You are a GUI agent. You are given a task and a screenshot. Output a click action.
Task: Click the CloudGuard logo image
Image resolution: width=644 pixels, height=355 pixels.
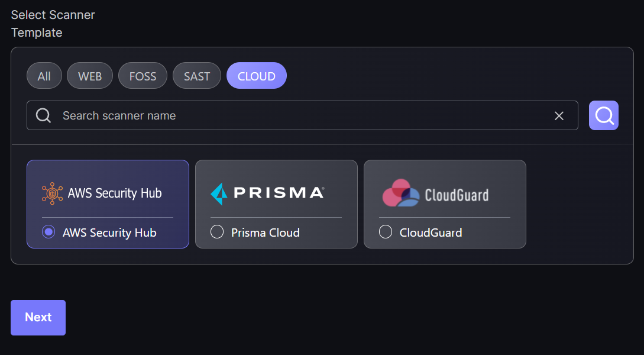click(x=435, y=193)
